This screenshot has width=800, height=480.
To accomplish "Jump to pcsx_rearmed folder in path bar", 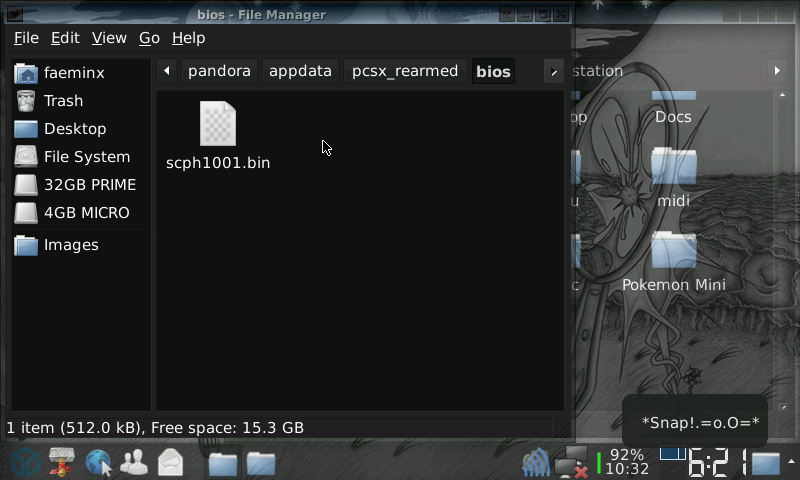I will coord(404,71).
